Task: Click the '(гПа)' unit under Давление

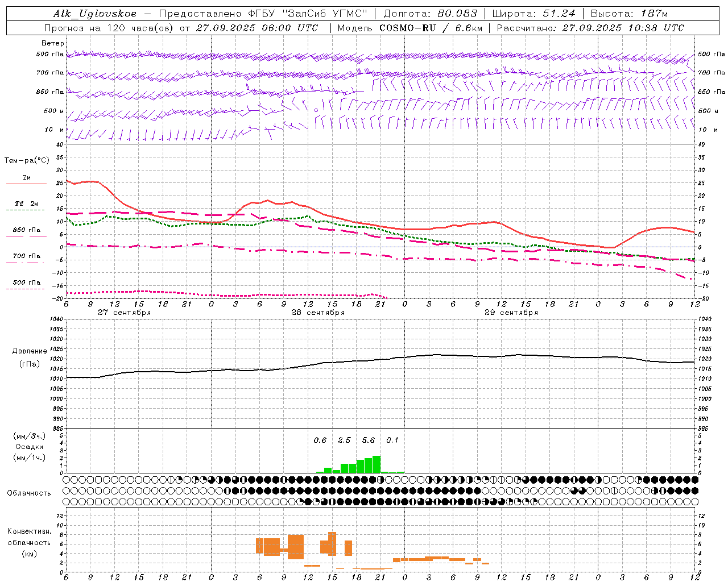Action: 30,364
